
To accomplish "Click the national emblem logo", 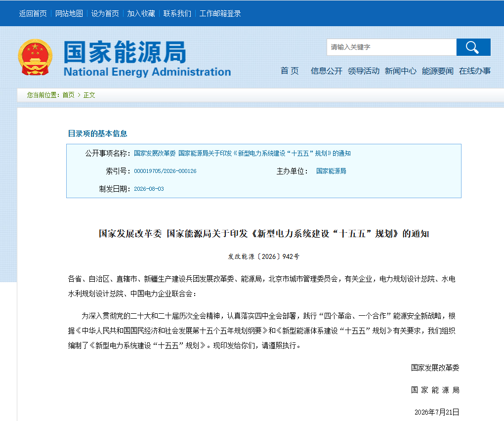I will click(x=35, y=57).
